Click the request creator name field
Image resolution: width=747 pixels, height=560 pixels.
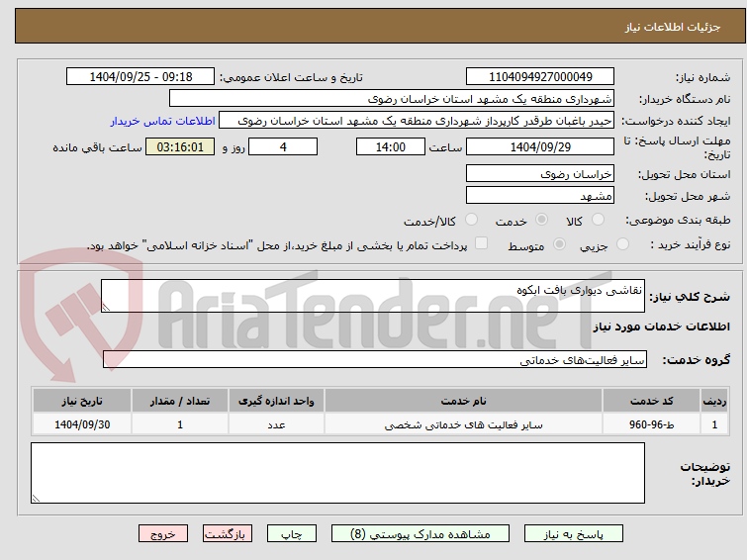coord(417,121)
